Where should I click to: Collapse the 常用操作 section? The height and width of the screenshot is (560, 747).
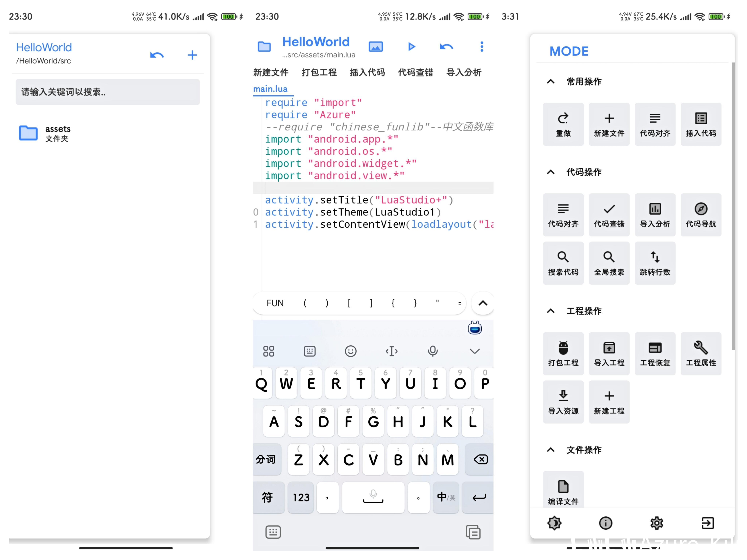(551, 81)
